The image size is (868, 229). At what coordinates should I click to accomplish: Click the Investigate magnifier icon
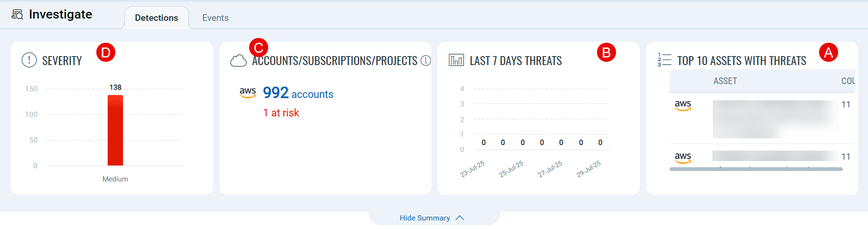(x=17, y=15)
